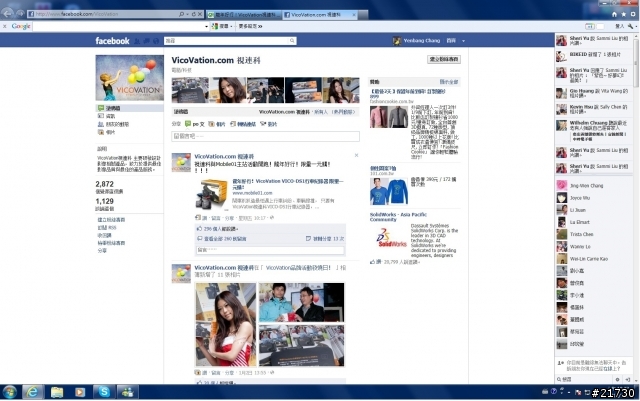Viewport: 640px width, 401px height.
Task: Select the link share option above composer
Action: [x=243, y=124]
